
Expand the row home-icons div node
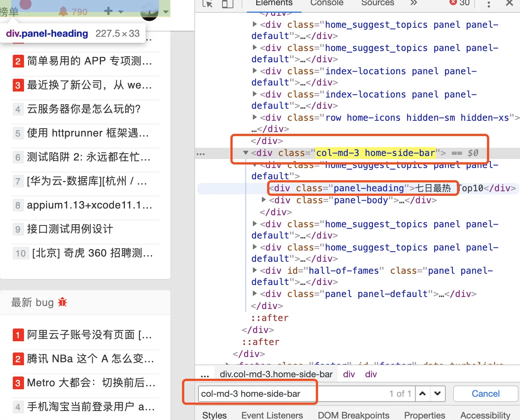[x=255, y=117]
